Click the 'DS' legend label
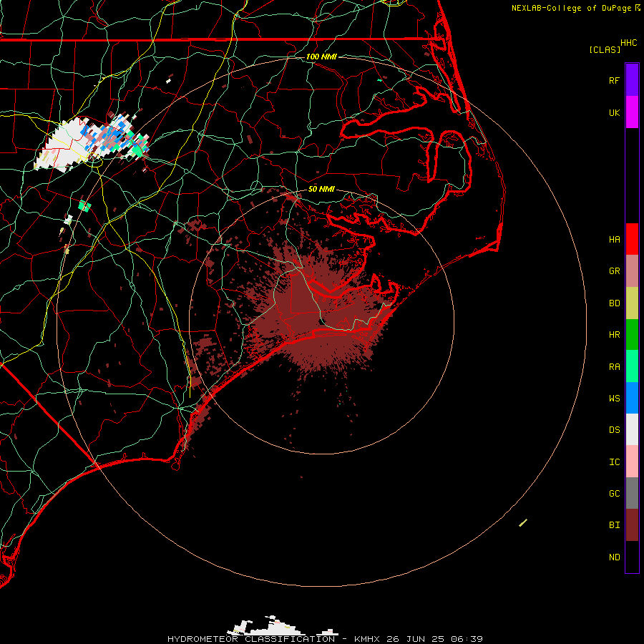This screenshot has height=644, width=644. (614, 430)
